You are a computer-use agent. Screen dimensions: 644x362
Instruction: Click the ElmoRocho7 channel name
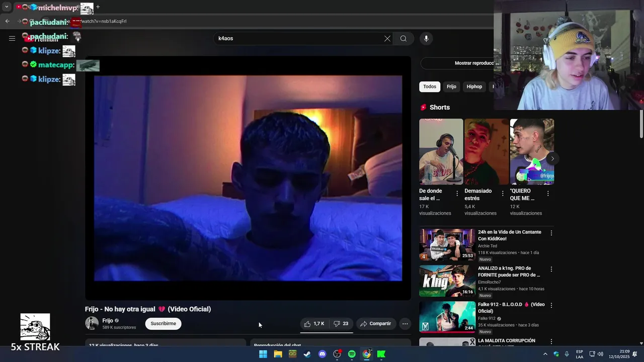(x=490, y=283)
